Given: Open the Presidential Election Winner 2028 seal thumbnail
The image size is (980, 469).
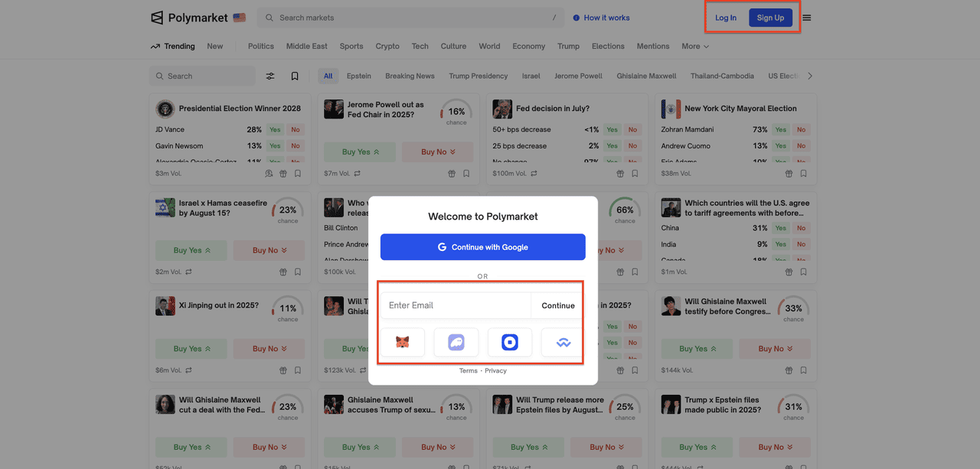Looking at the screenshot, I should point(165,109).
